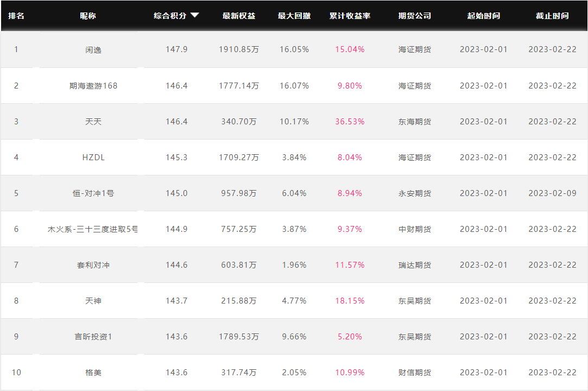Screen dimensions: 588x391
Task: Click cumulative return 11.57%
Action: tap(350, 265)
